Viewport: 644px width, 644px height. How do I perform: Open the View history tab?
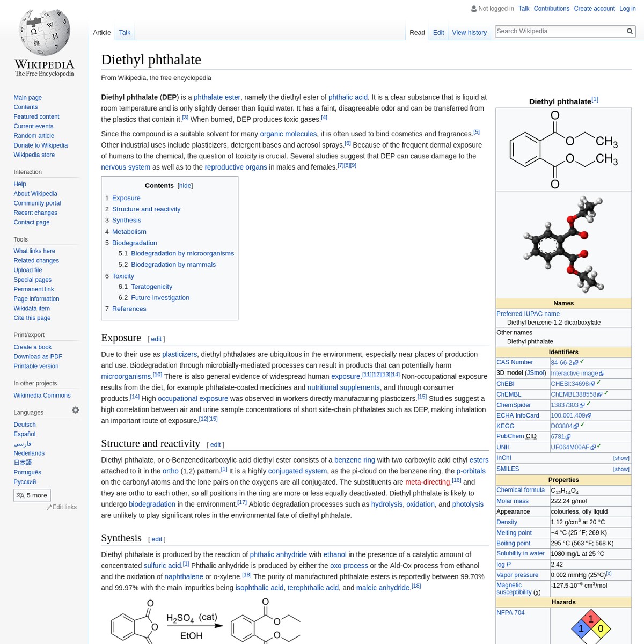tap(469, 33)
